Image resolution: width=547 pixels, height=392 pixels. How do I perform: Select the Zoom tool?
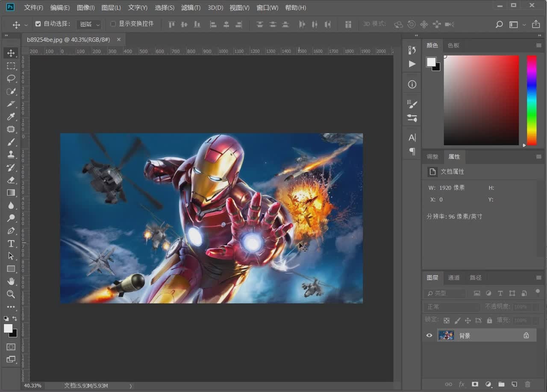pyautogui.click(x=11, y=294)
